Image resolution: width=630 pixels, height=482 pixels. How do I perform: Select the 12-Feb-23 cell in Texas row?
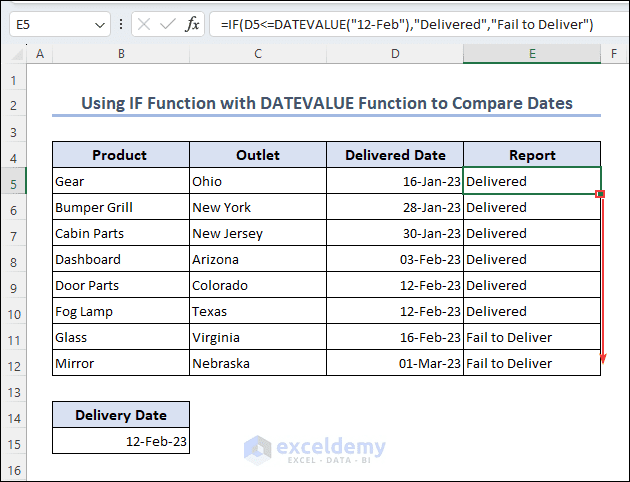point(395,311)
